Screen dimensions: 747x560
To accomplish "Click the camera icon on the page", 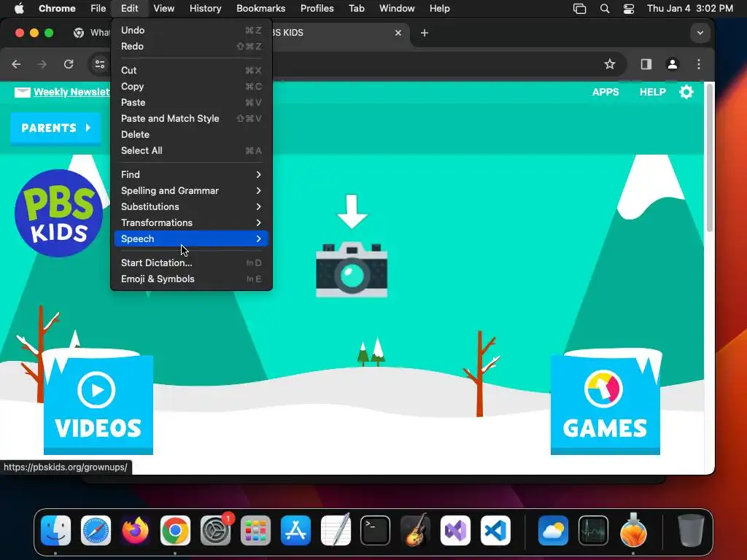I will tap(352, 270).
